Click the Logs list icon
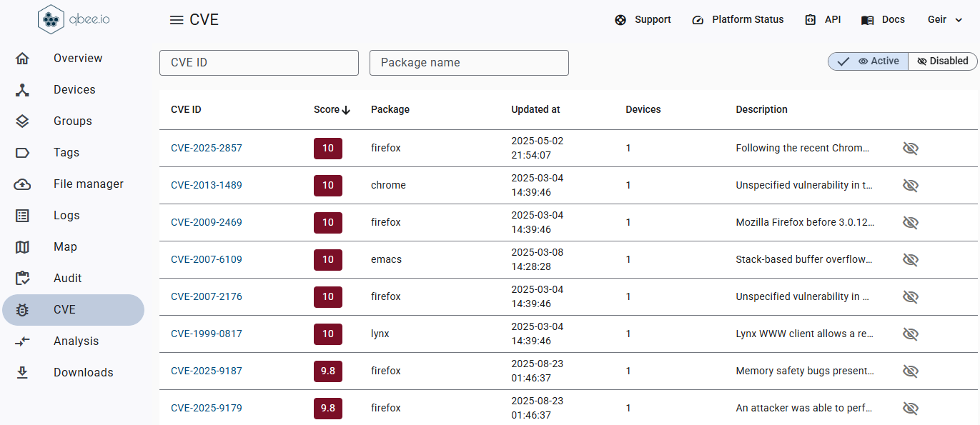This screenshot has width=980, height=425. tap(22, 216)
